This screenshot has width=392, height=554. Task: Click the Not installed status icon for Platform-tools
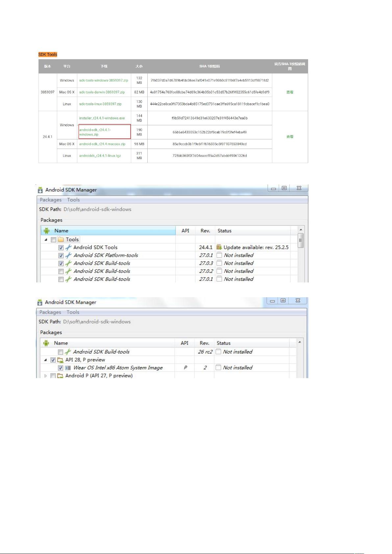point(219,255)
